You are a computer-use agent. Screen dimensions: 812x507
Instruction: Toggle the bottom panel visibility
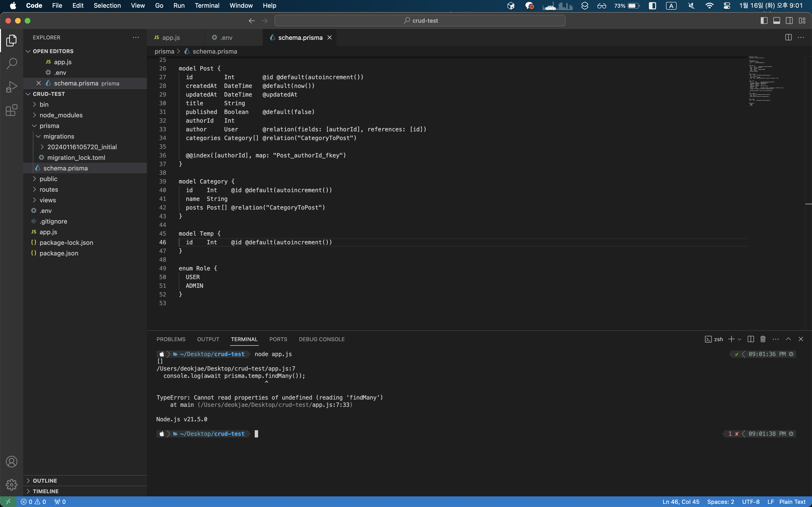(x=776, y=21)
